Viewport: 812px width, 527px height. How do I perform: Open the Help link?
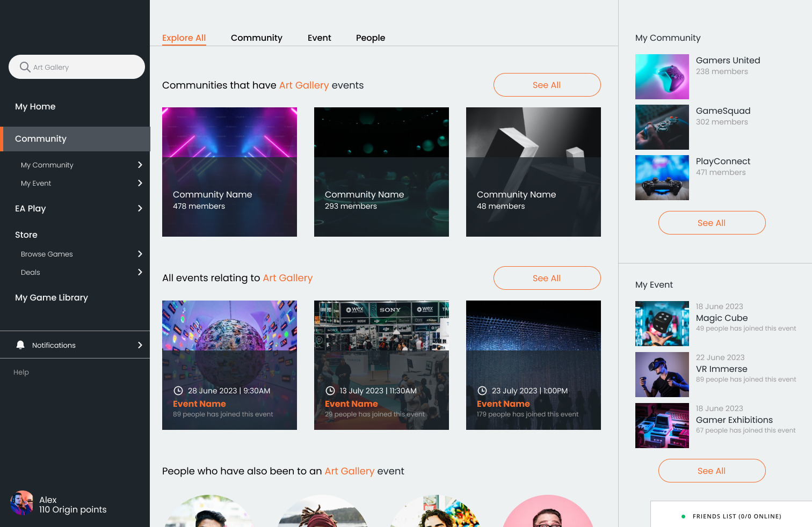(21, 372)
